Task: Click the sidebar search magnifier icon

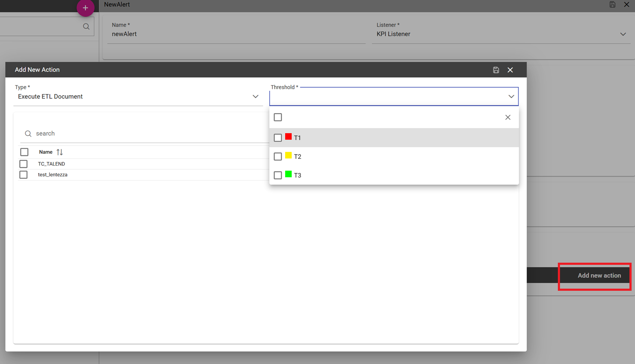Action: pos(86,26)
